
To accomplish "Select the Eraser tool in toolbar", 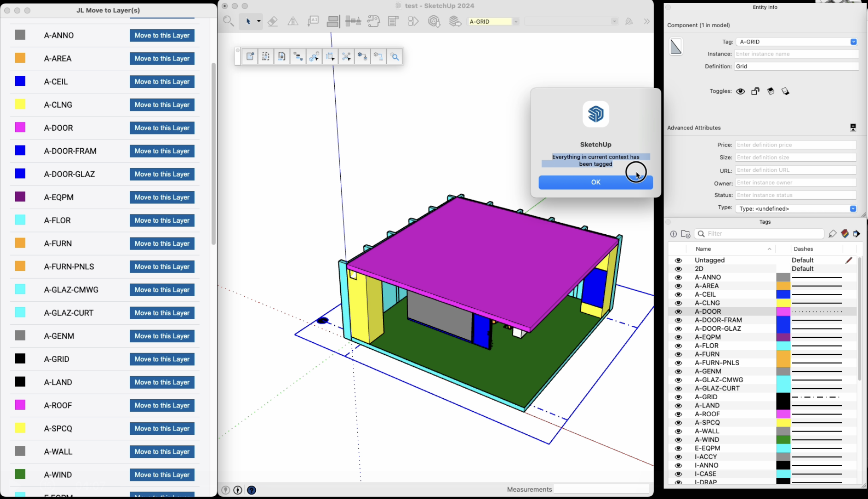I will (x=272, y=21).
